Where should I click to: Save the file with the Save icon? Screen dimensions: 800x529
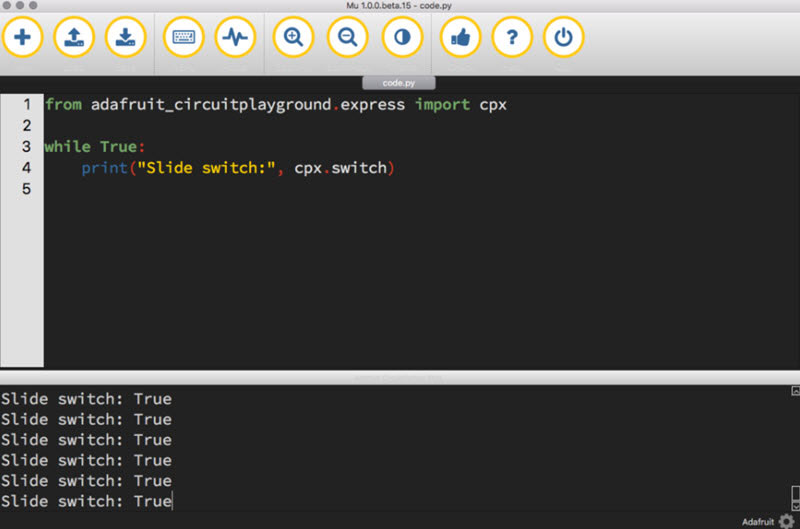tap(126, 38)
